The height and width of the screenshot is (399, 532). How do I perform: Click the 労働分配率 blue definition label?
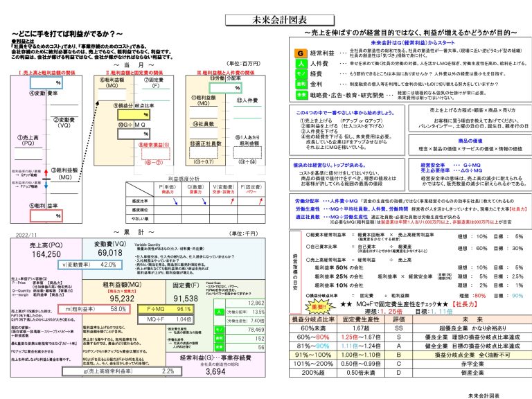[307, 201]
